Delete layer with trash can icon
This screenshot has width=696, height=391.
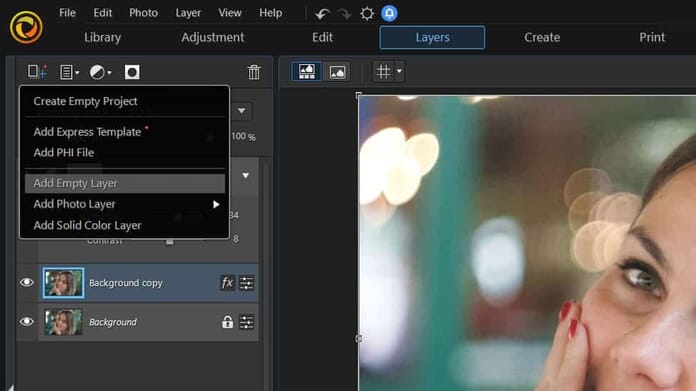(254, 72)
